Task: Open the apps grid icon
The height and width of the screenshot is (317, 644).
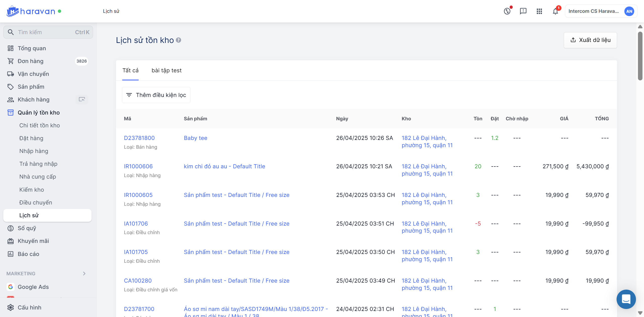Action: tap(539, 11)
